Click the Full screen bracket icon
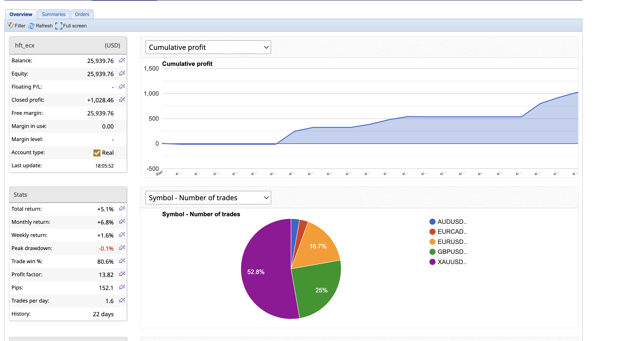The width and height of the screenshot is (644, 341). click(x=59, y=26)
